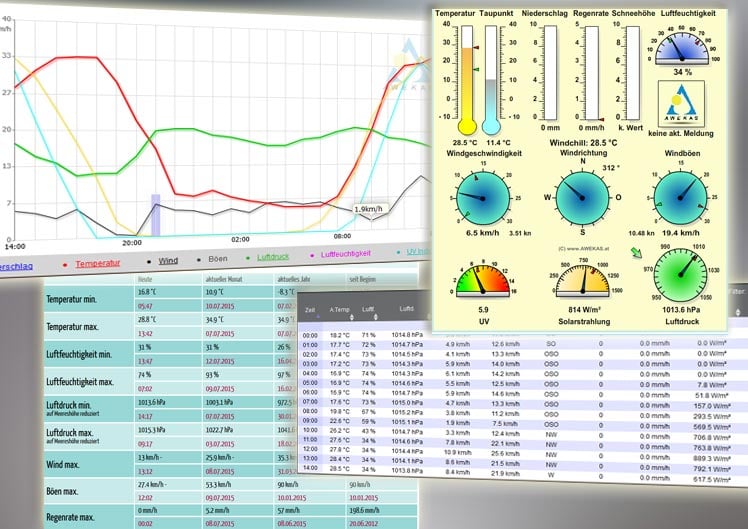Click the green pressure trend arrow
Screen dimensions: 748x529
[x=636, y=252]
